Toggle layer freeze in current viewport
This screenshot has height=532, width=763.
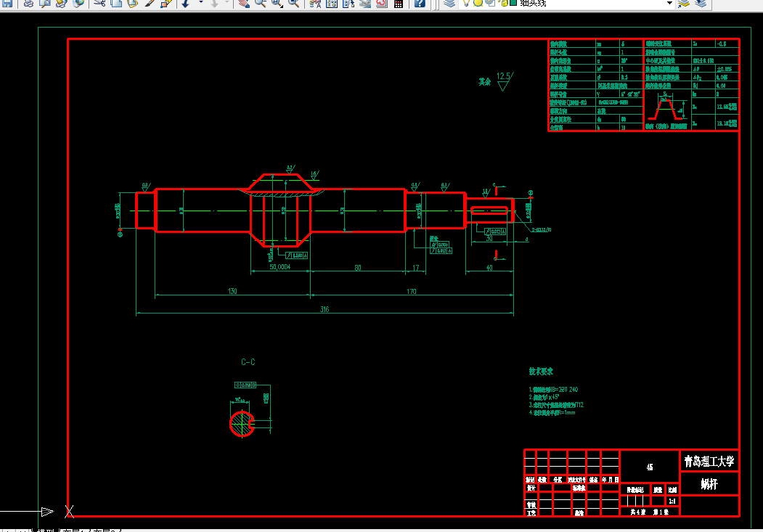tap(491, 3)
